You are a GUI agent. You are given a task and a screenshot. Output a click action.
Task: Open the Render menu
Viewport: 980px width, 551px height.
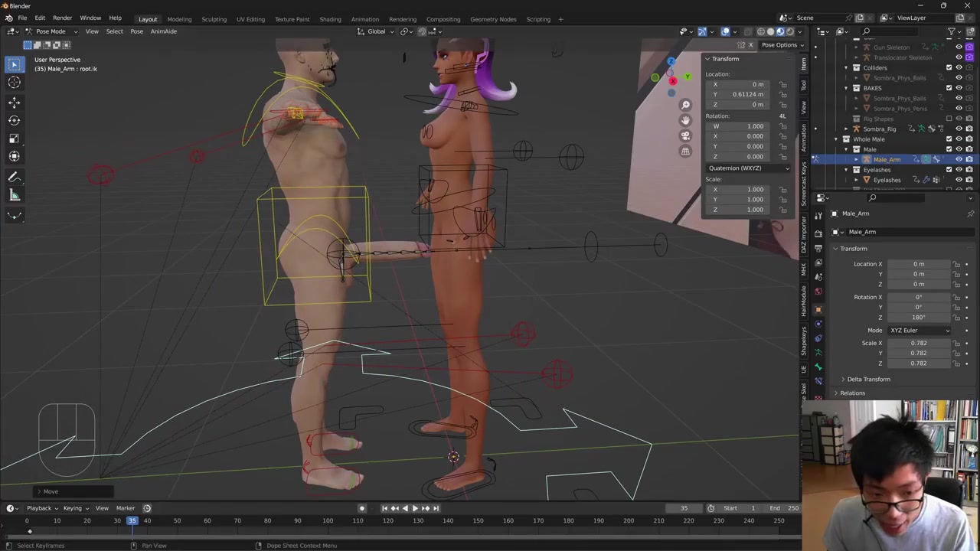[62, 18]
